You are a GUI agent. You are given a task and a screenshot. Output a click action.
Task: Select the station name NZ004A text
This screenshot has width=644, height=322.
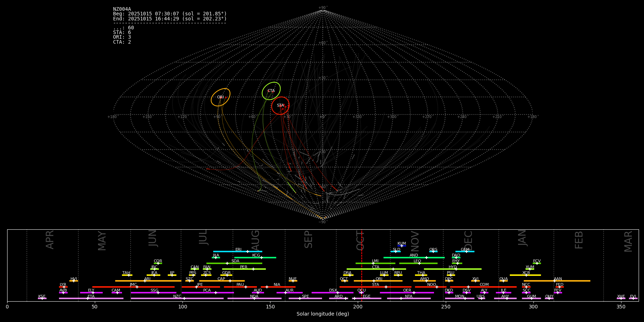pos(122,9)
